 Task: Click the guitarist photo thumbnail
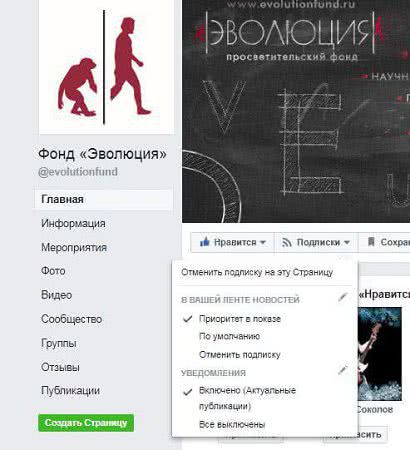tap(379, 354)
